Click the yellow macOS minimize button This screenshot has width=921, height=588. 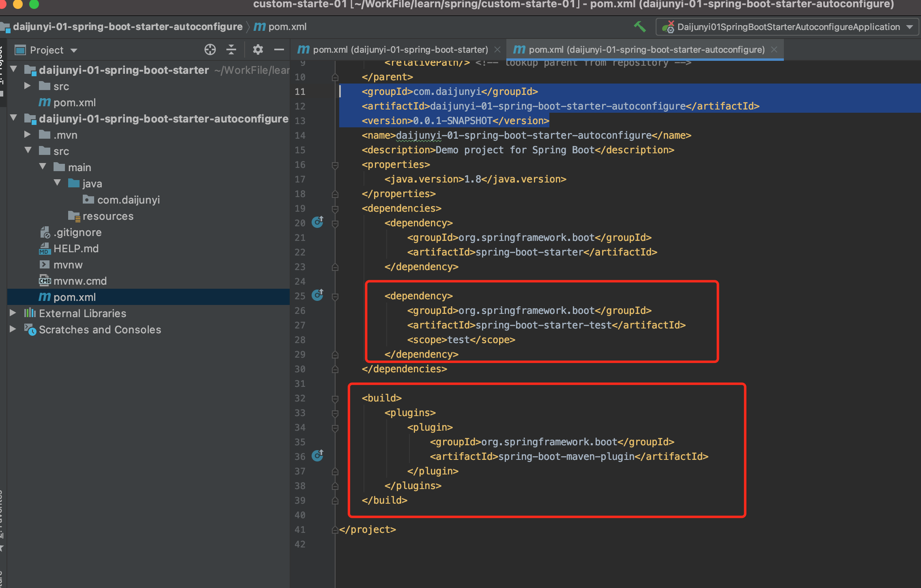(x=18, y=4)
